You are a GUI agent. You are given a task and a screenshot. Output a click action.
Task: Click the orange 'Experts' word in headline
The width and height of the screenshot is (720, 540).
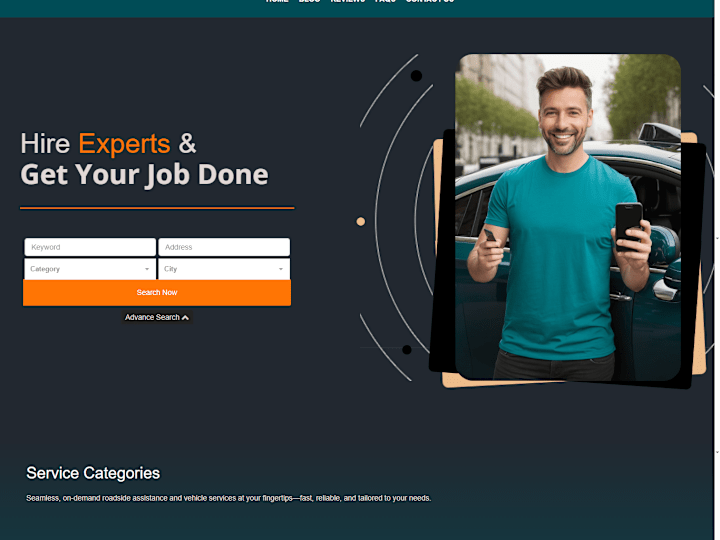124,144
